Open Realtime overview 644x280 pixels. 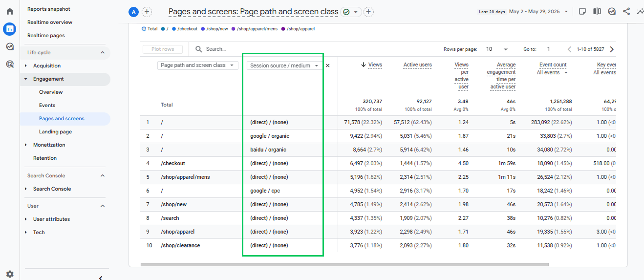pyautogui.click(x=50, y=22)
